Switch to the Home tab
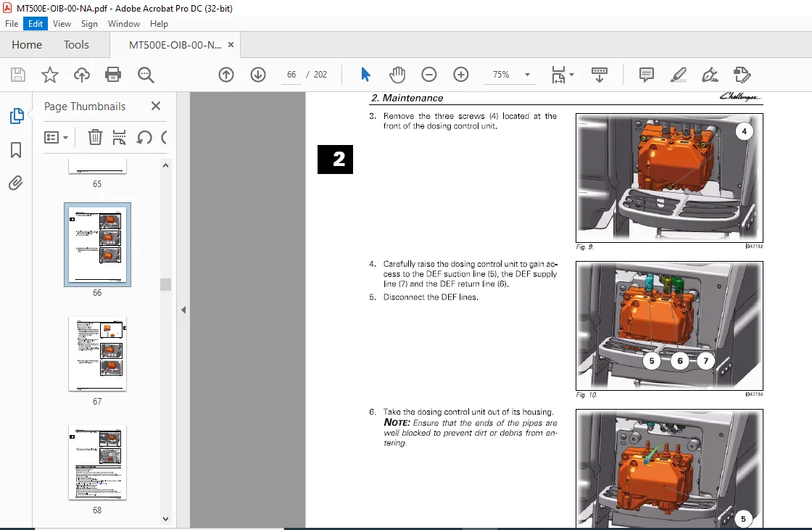 click(x=27, y=44)
